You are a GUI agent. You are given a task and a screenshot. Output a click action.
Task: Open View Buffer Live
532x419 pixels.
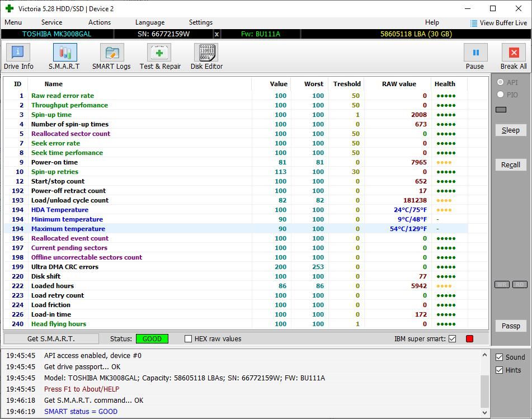498,23
